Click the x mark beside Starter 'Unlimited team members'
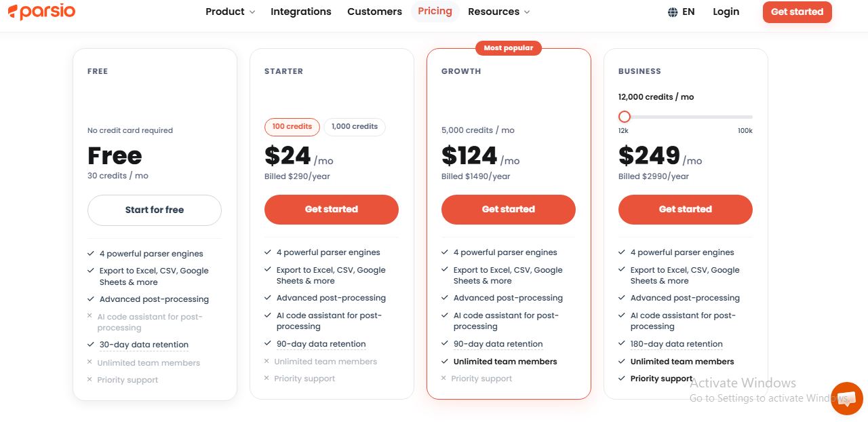 click(x=267, y=361)
